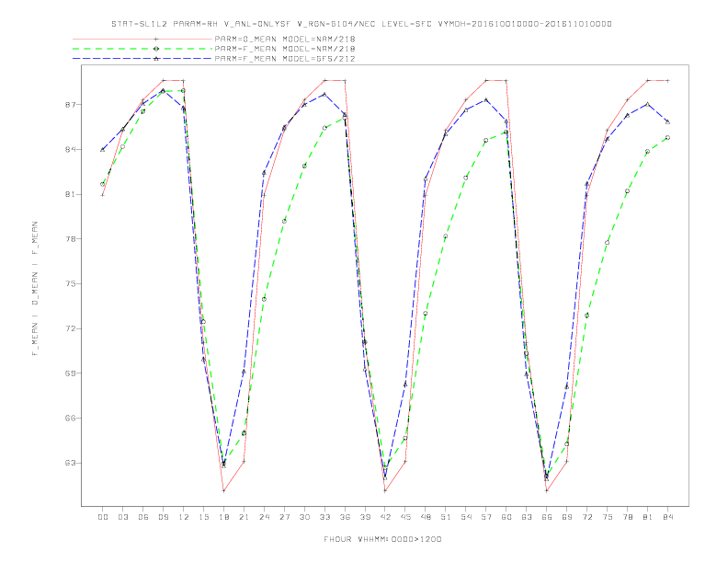Click x-axis forecast hour label 12
This screenshot has width=728, height=563.
[184, 517]
